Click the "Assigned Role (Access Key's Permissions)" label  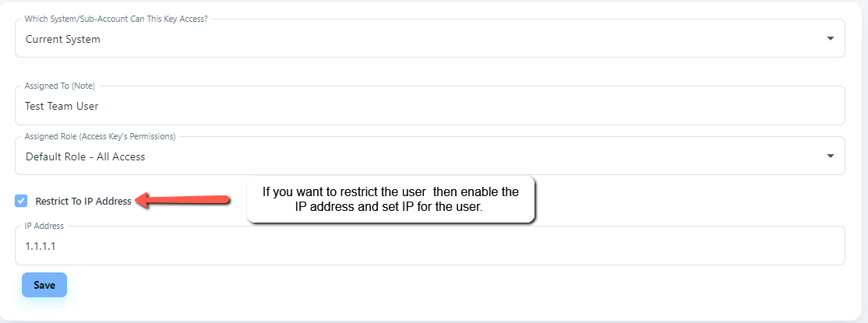point(101,136)
